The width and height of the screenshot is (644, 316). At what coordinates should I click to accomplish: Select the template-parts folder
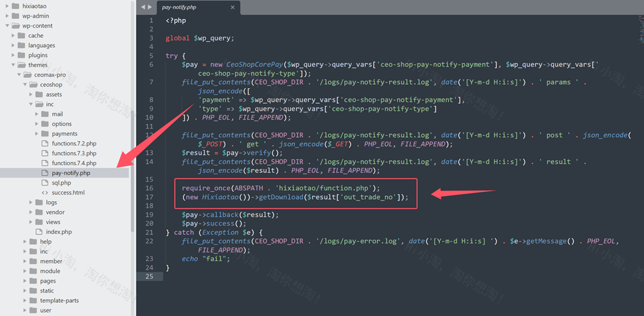(x=59, y=300)
